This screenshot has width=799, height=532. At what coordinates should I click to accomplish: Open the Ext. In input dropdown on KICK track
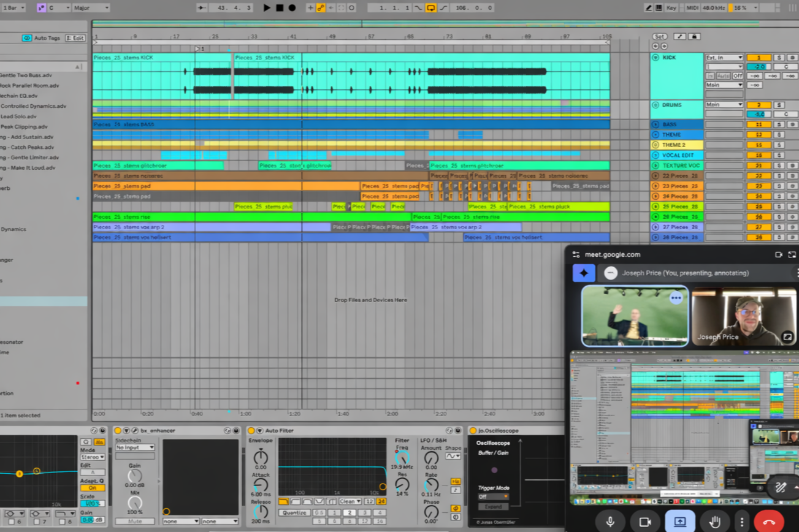(724, 58)
